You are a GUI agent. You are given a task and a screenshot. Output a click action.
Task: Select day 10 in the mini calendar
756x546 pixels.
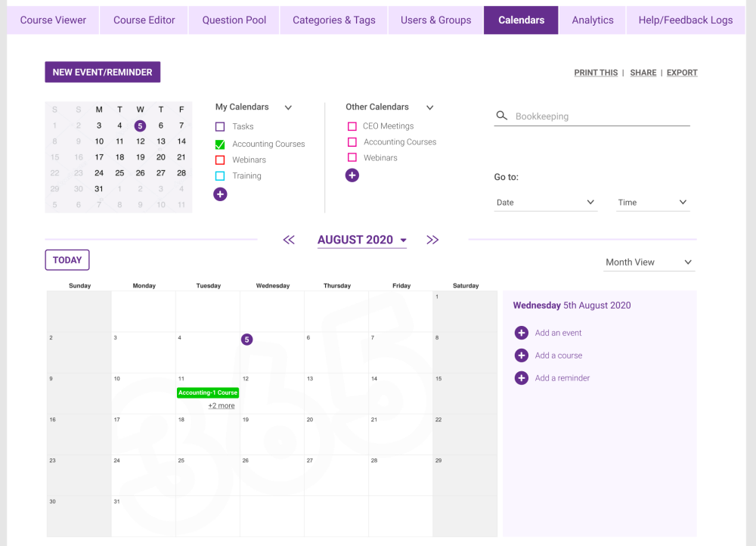pos(99,141)
